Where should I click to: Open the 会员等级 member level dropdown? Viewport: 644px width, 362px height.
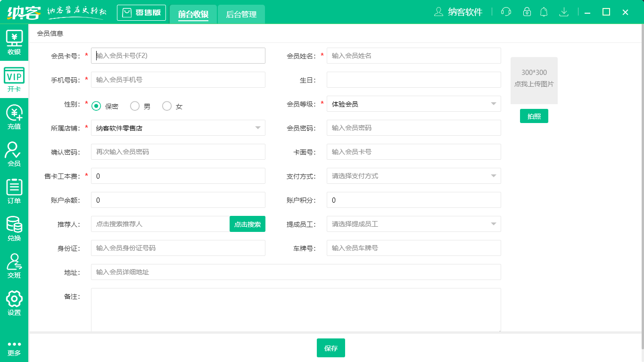coord(493,104)
